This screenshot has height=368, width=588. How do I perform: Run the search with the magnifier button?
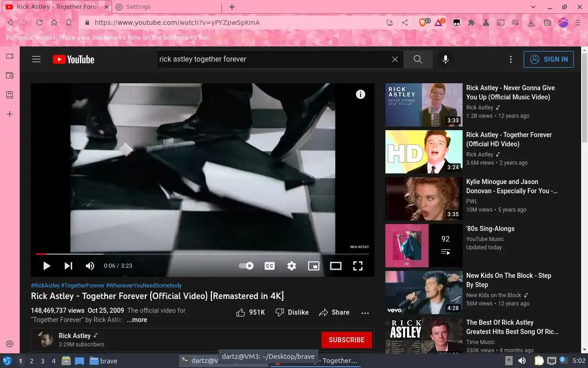point(418,59)
